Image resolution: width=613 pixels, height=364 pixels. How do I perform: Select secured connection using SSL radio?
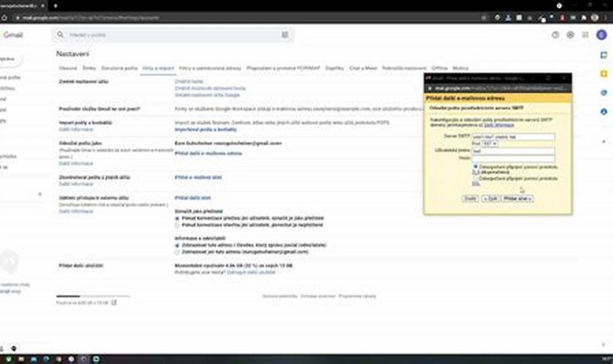click(476, 178)
